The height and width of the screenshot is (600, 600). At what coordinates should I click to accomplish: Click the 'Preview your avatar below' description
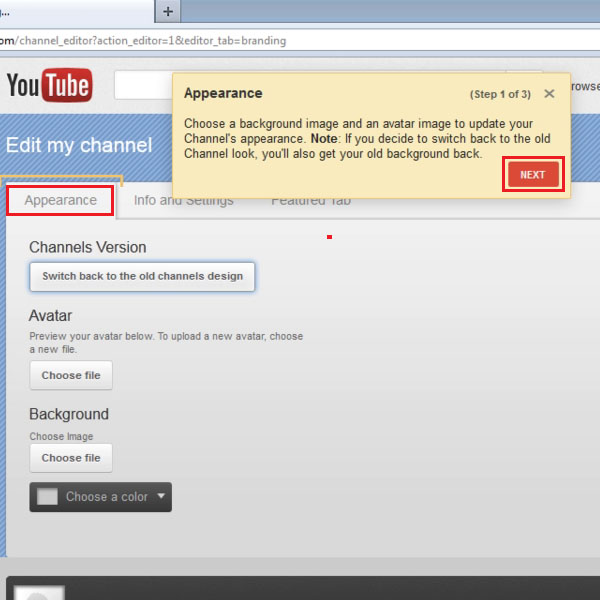(x=166, y=342)
